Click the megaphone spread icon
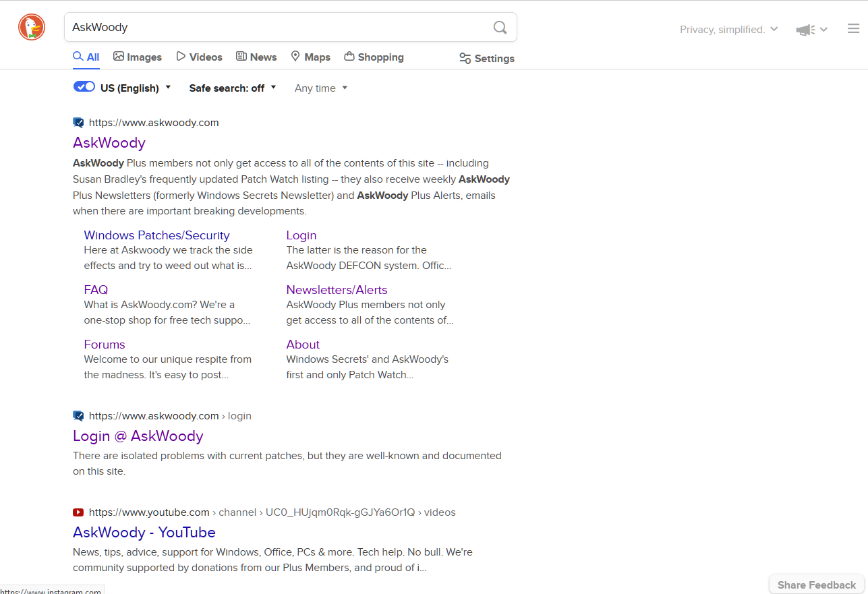This screenshot has width=868, height=594. click(805, 30)
